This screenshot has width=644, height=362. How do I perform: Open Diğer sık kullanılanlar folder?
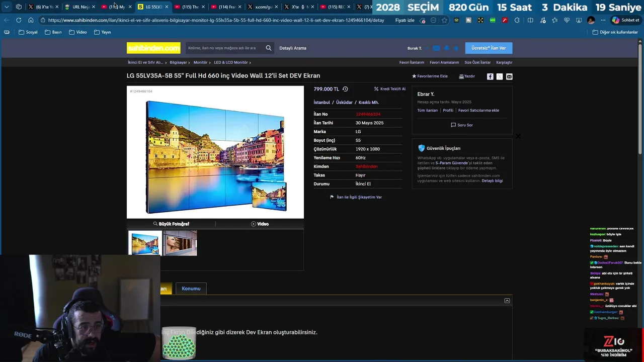coord(615,32)
